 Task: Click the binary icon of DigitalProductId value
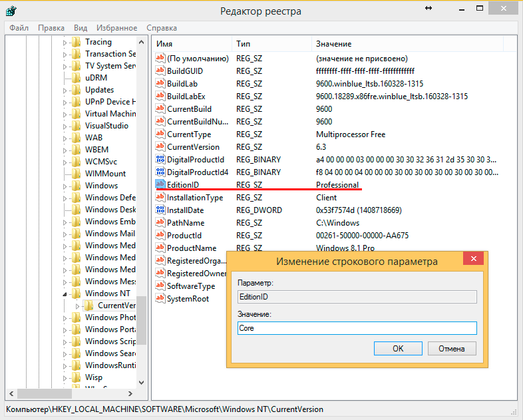click(160, 160)
